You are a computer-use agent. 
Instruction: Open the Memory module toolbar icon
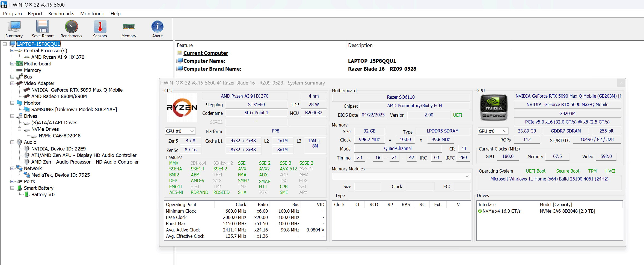coord(129,26)
